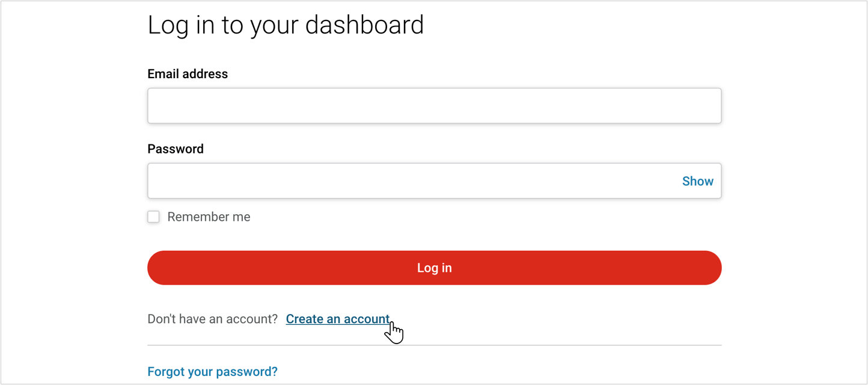This screenshot has height=385, width=868.
Task: Open the Create an account link
Action: 337,319
